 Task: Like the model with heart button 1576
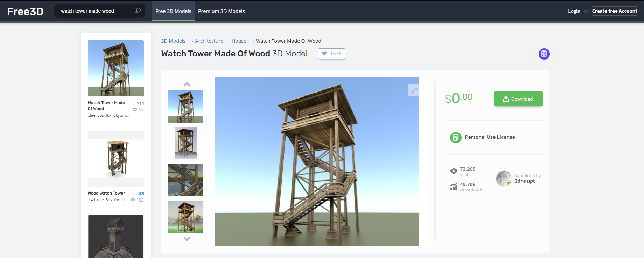[x=331, y=54]
